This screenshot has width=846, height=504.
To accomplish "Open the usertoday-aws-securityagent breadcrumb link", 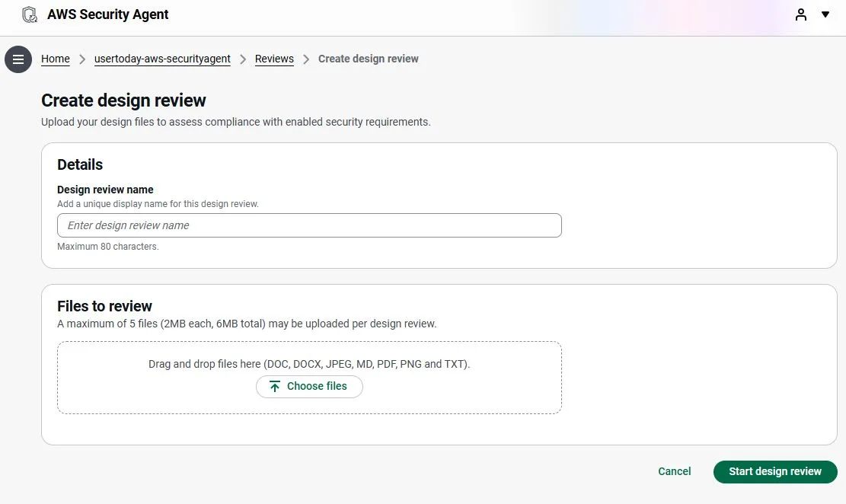I will 162,59.
